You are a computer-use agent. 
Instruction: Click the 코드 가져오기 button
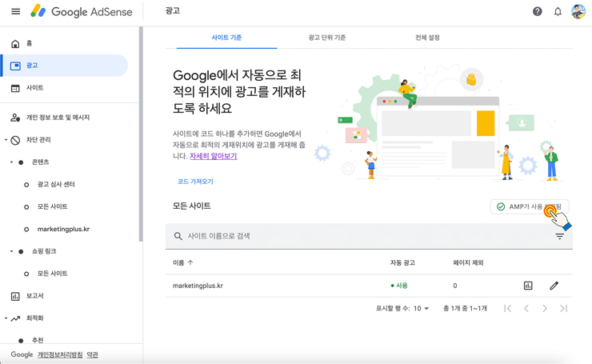[x=195, y=182]
